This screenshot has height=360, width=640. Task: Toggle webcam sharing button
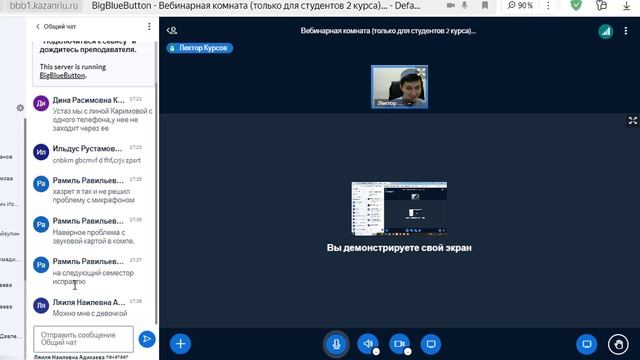[399, 344]
